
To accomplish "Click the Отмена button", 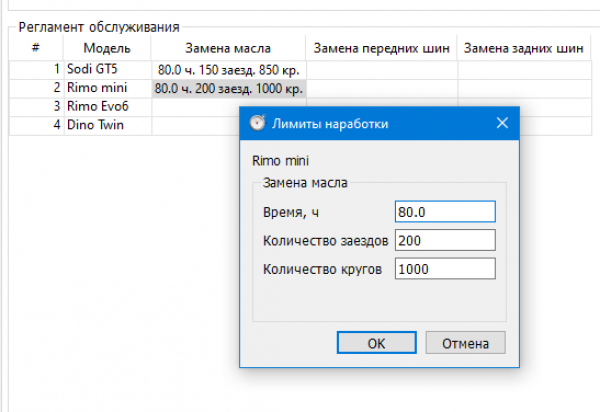I will click(465, 343).
